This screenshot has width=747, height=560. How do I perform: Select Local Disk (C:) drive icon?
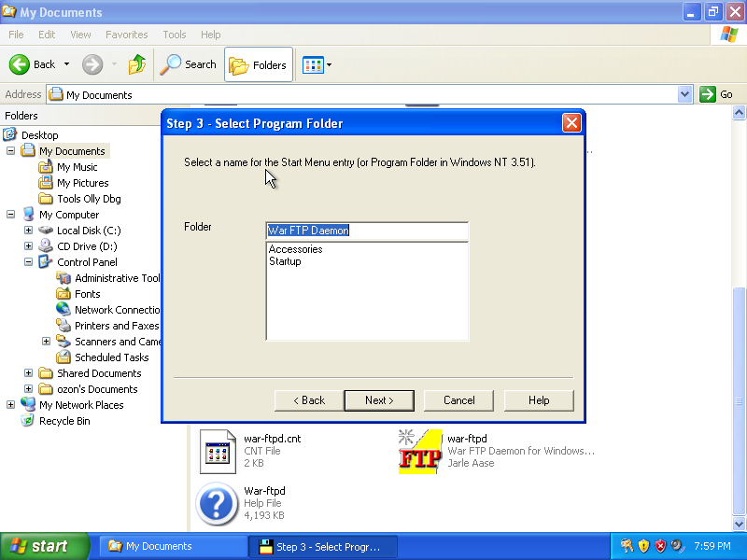tap(46, 230)
